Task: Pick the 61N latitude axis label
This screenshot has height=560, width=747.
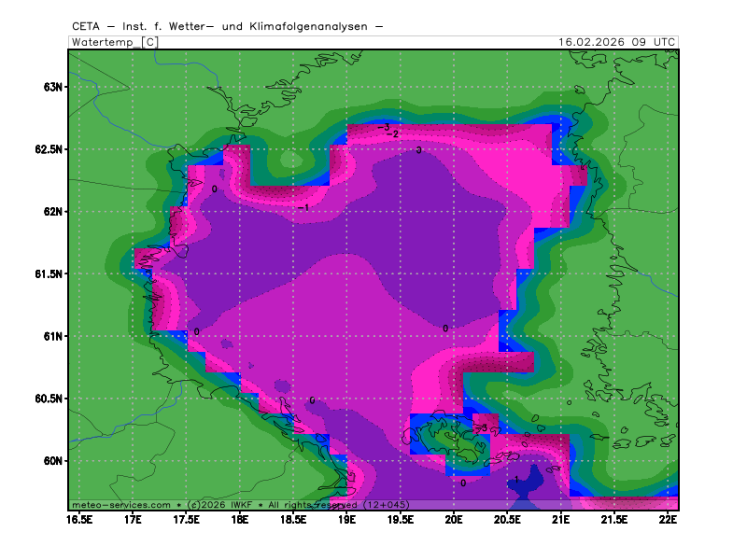Action: [52, 336]
